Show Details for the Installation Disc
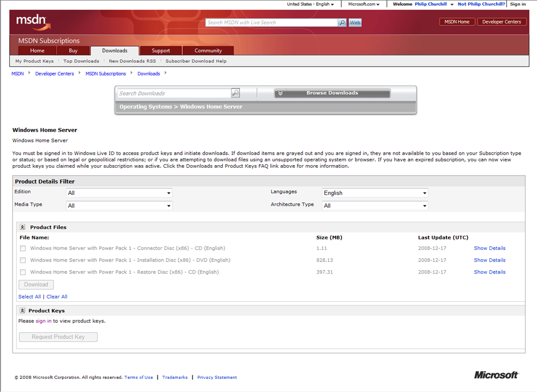The height and width of the screenshot is (392, 537). point(489,260)
